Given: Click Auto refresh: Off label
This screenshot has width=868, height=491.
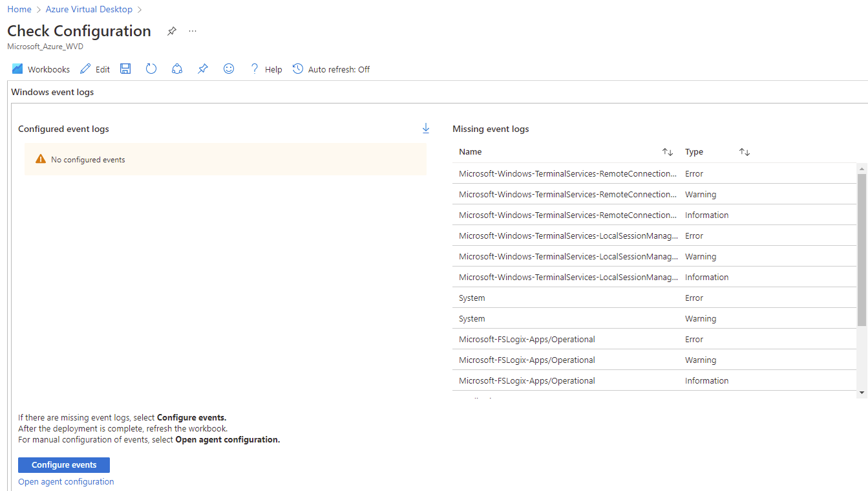Looking at the screenshot, I should (x=339, y=69).
